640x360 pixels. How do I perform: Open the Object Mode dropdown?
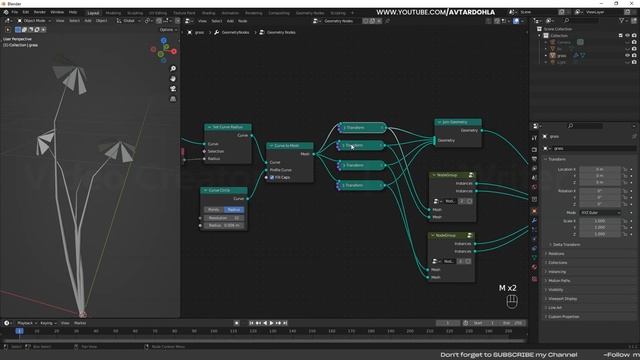(34, 20)
